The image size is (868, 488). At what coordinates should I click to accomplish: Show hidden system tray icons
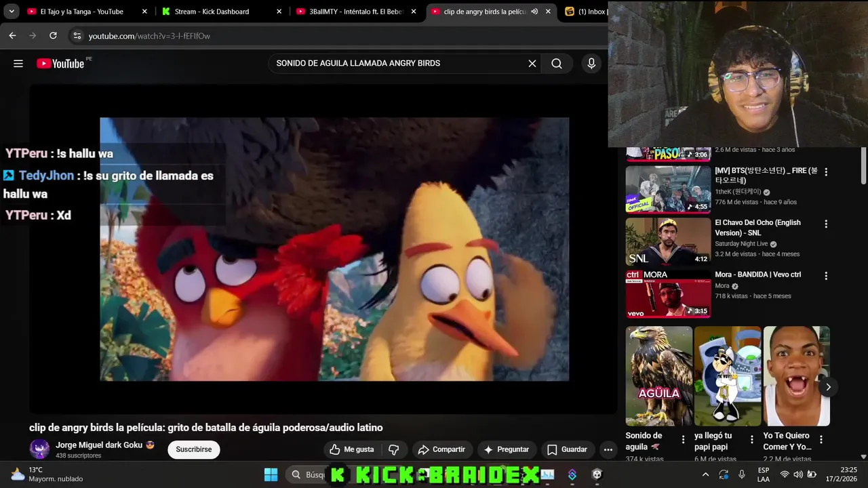[705, 474]
